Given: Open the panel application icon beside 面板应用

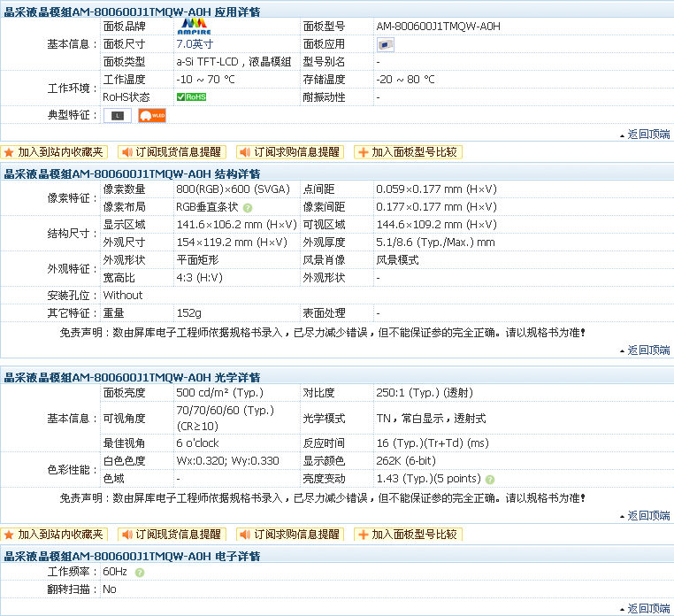Looking at the screenshot, I should point(385,44).
